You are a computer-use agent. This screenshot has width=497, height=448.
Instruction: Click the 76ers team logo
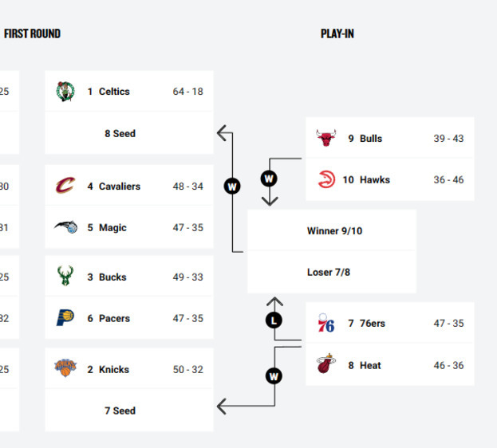pos(325,324)
